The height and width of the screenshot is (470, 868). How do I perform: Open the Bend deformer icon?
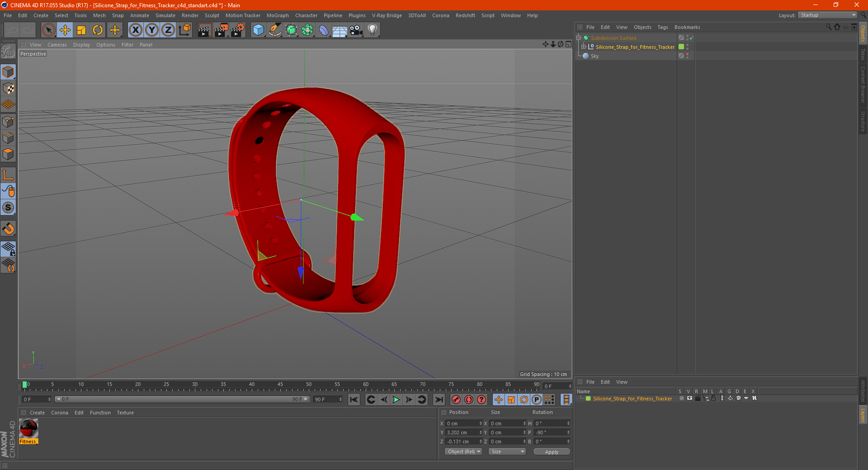(324, 30)
